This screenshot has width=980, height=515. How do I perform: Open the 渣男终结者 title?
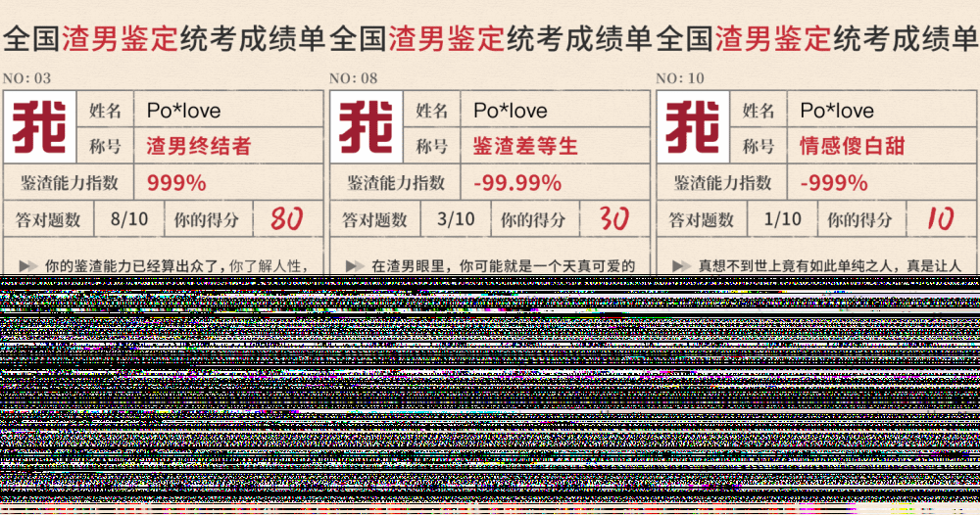pos(199,147)
